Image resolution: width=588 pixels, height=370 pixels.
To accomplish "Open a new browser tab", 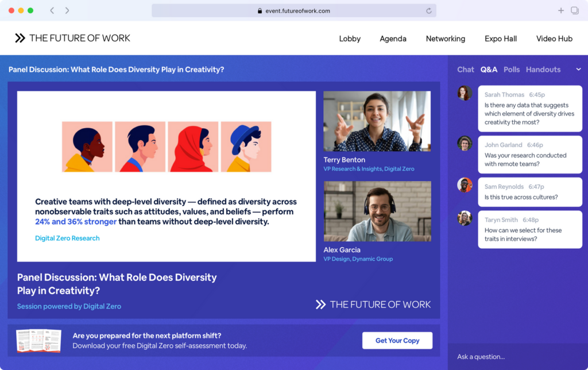I will 561,10.
